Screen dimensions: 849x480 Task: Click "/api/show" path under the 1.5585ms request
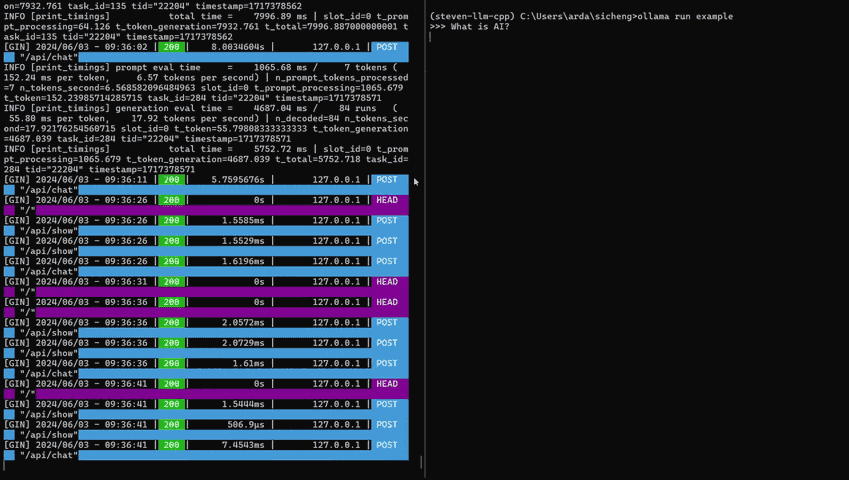49,231
